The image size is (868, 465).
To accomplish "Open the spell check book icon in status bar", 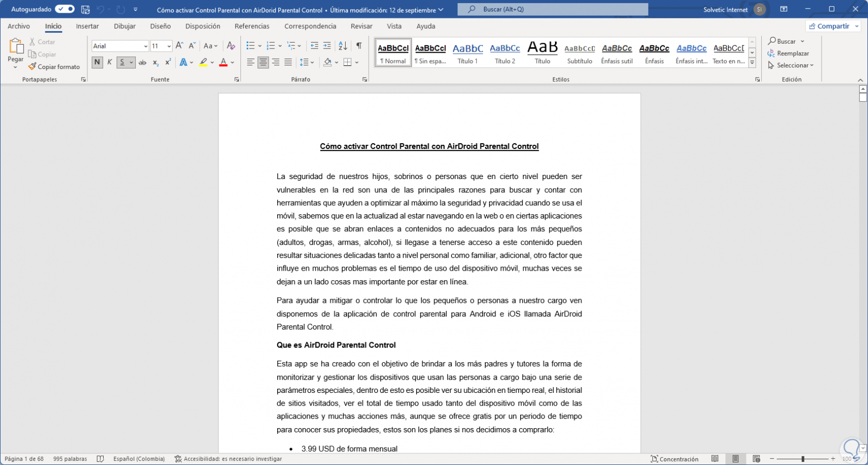I will pos(100,459).
